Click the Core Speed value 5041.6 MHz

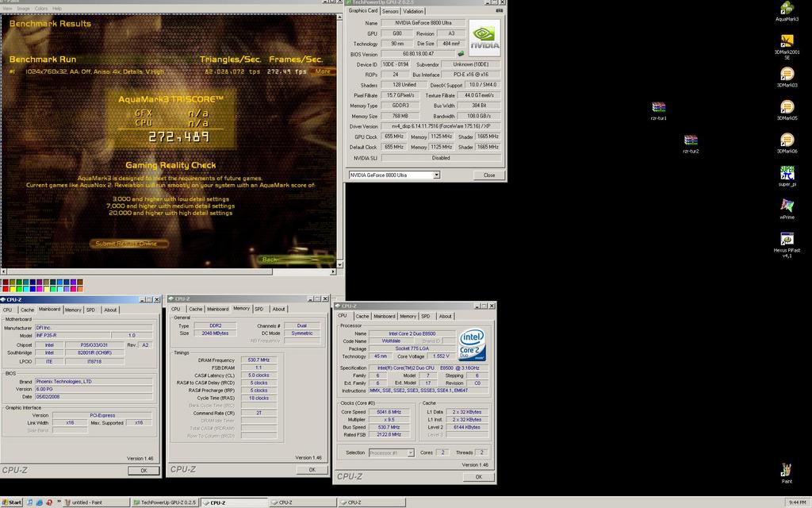(x=389, y=412)
